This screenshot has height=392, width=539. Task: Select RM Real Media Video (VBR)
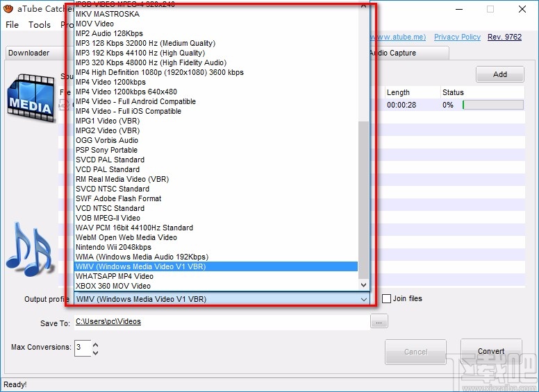[x=216, y=179]
